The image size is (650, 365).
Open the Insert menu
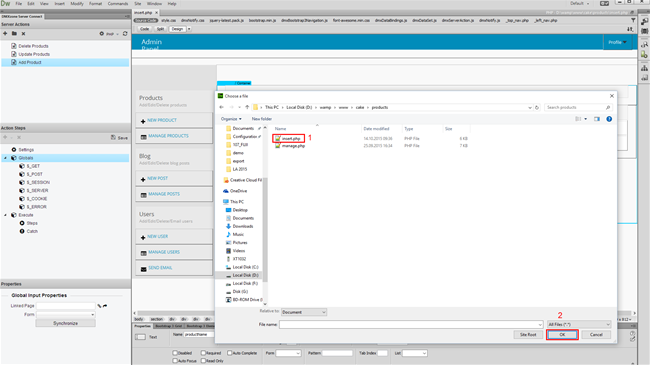pyautogui.click(x=60, y=4)
